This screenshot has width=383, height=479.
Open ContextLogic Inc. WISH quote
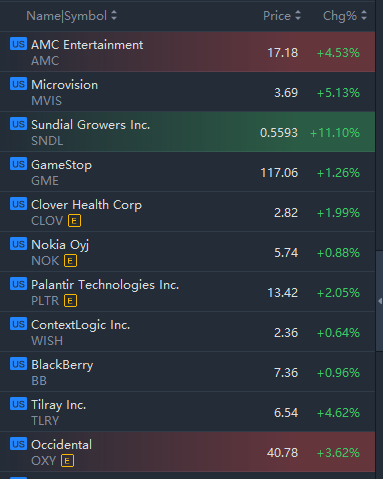(x=187, y=332)
